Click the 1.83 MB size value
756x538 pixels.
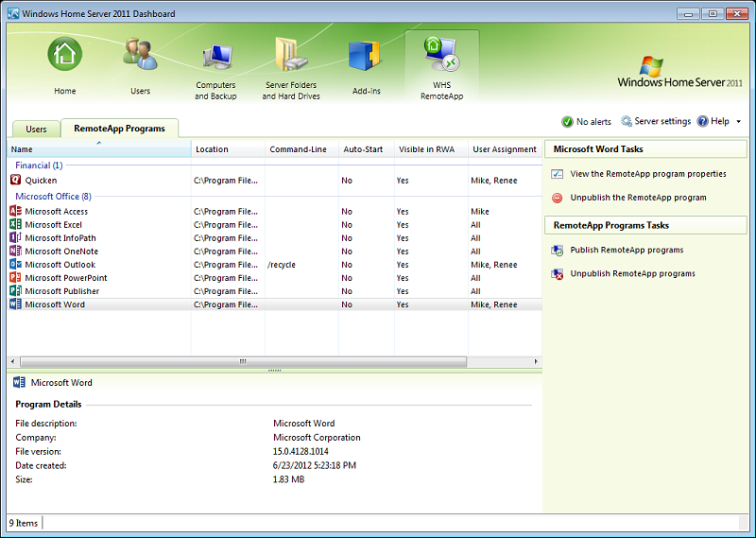[x=288, y=479]
